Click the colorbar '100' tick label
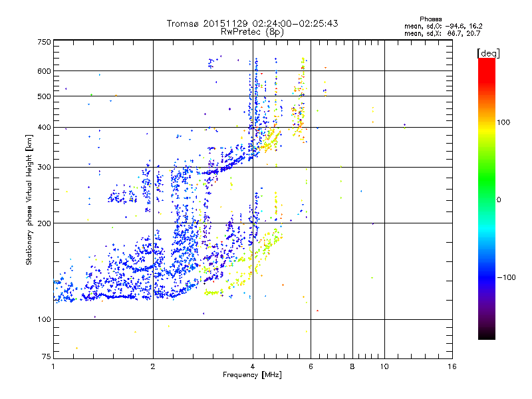 click(503, 122)
